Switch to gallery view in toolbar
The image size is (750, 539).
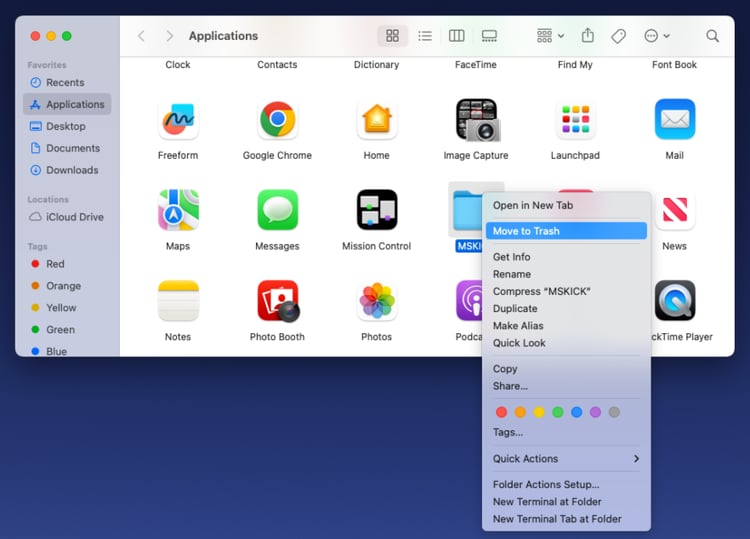click(x=489, y=36)
